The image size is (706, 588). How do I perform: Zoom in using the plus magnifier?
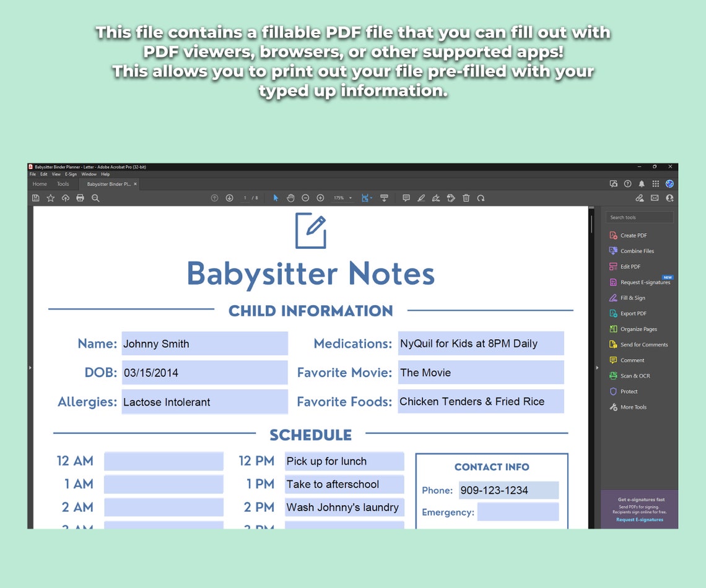[320, 197]
